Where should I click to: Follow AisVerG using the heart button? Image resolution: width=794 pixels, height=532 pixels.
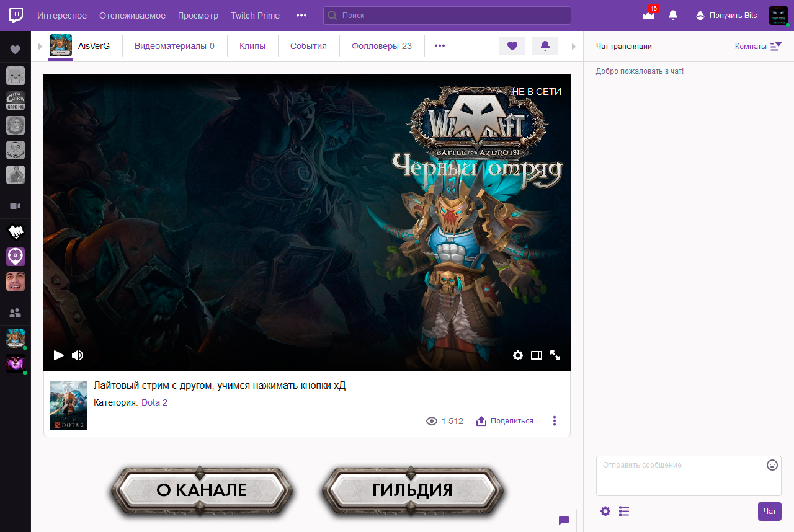pyautogui.click(x=512, y=45)
